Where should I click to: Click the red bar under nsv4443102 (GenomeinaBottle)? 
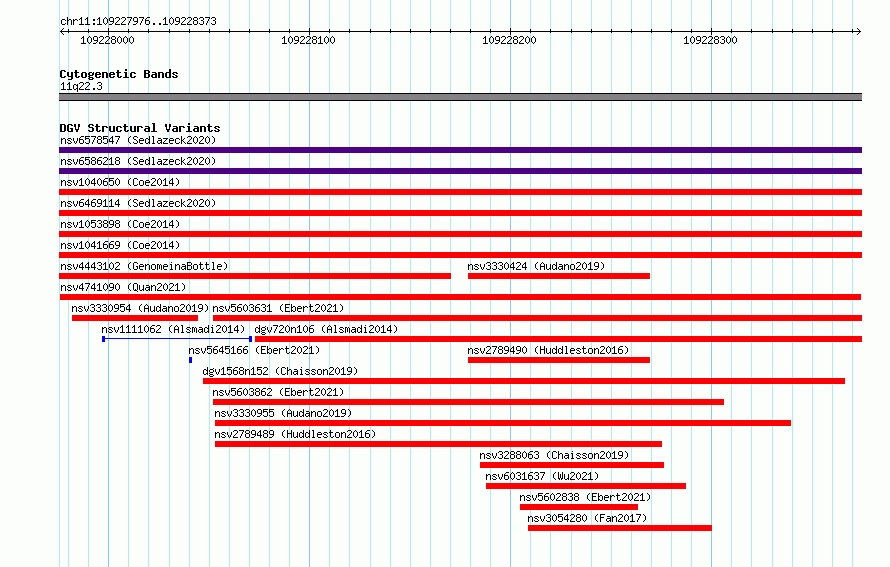(255, 276)
